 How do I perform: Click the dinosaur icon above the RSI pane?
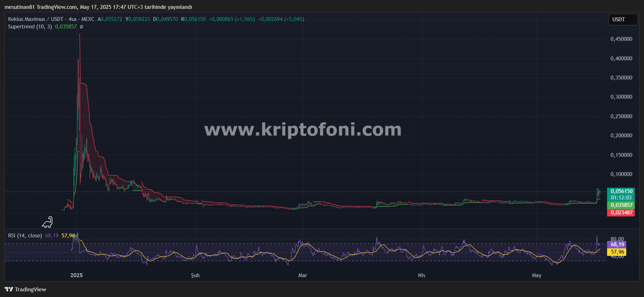tap(47, 222)
